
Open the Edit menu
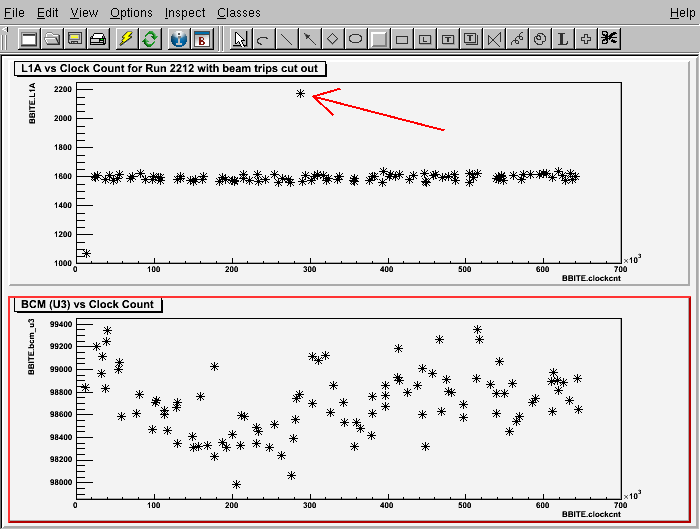coord(47,13)
